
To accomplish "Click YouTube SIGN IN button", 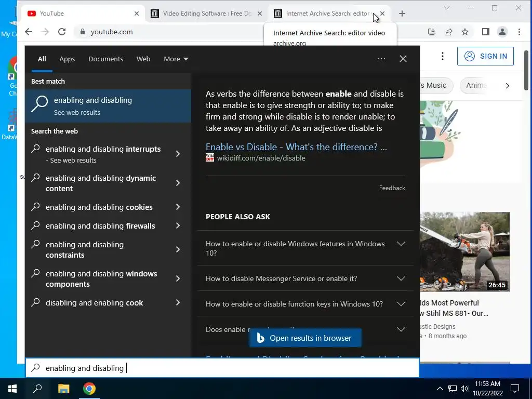I will point(485,56).
